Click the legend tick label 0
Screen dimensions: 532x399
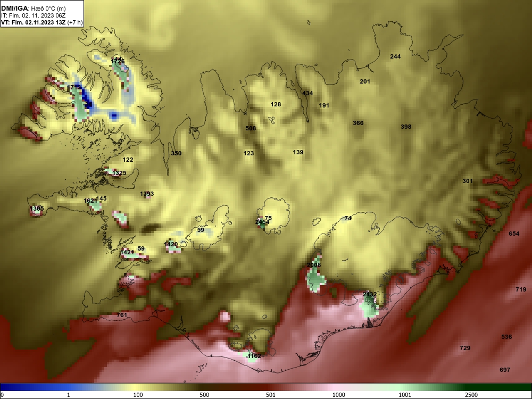[2, 395]
